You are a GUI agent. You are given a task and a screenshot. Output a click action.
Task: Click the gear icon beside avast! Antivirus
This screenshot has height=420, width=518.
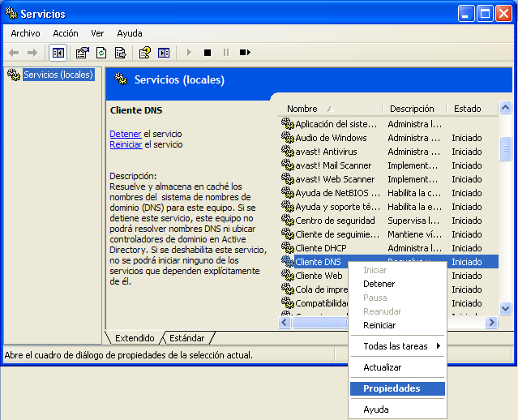[x=288, y=151]
